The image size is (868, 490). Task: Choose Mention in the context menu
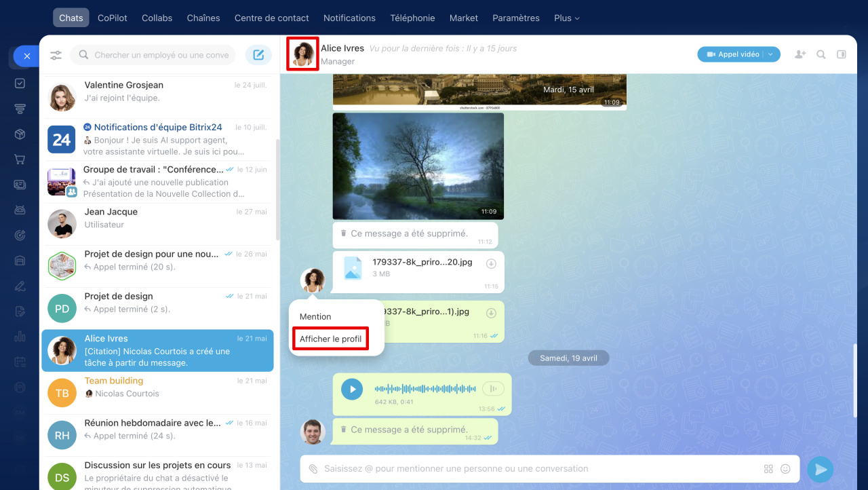coord(315,317)
